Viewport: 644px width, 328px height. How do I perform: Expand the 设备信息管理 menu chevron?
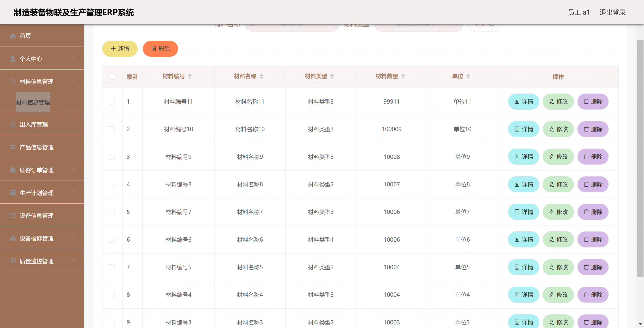point(73,214)
